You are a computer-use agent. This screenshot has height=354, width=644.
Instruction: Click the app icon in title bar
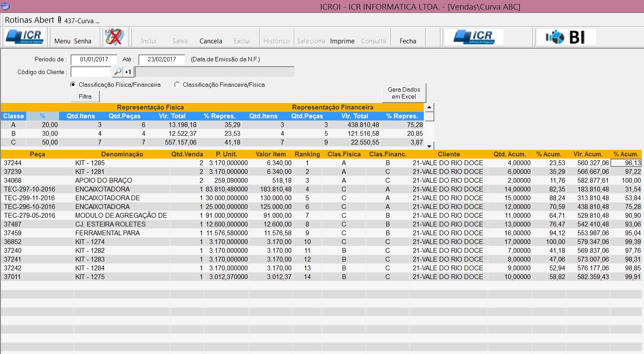[x=5, y=6]
